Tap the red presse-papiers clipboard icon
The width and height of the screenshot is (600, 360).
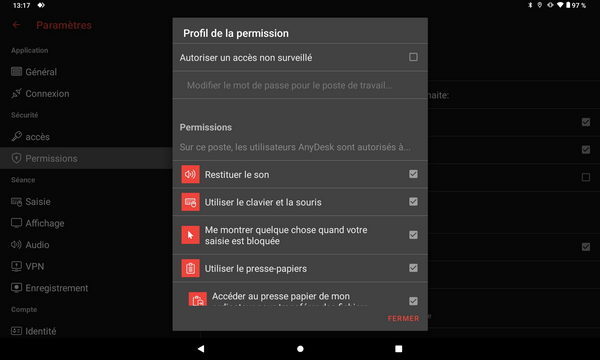(190, 269)
